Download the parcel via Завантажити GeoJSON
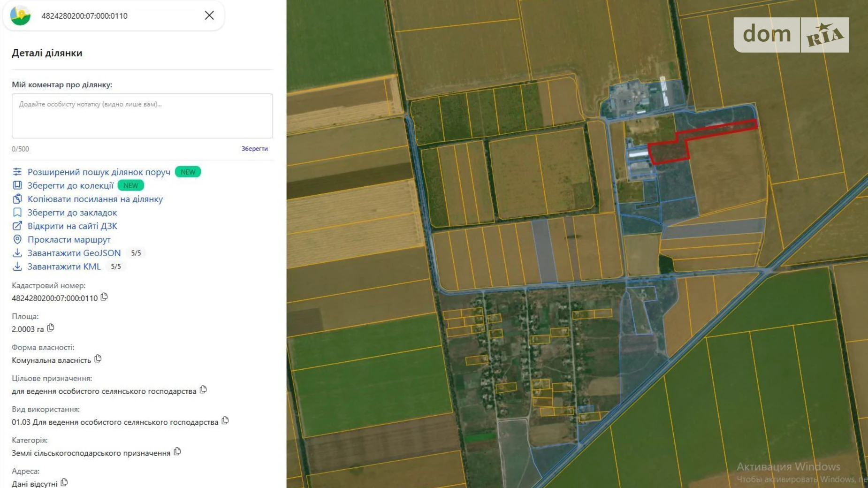 click(74, 253)
